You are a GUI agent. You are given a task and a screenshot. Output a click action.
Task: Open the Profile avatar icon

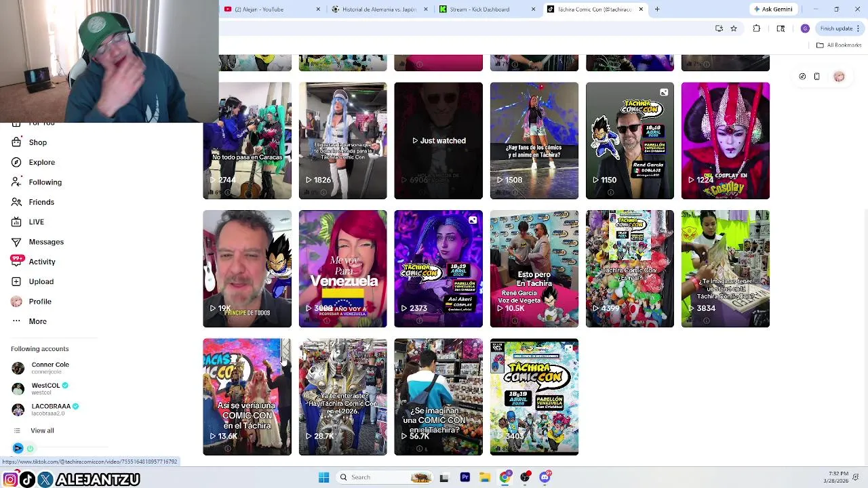pos(17,301)
